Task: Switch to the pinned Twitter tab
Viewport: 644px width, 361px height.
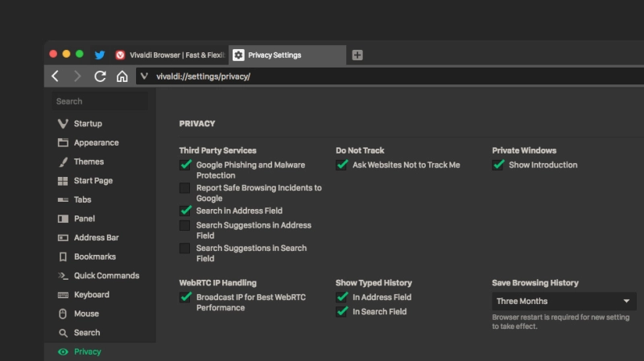Action: pos(99,55)
